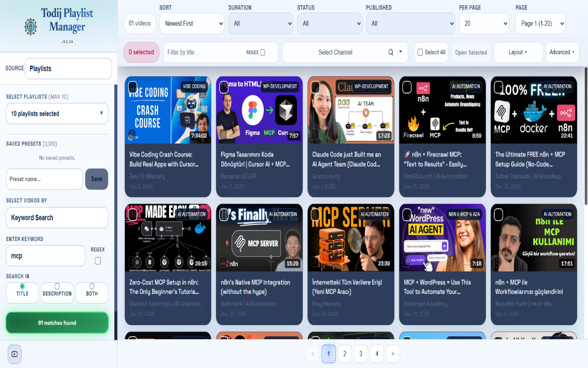Screen dimensions: 588x368
Task: Click the Preset name input field
Action: pos(45,179)
